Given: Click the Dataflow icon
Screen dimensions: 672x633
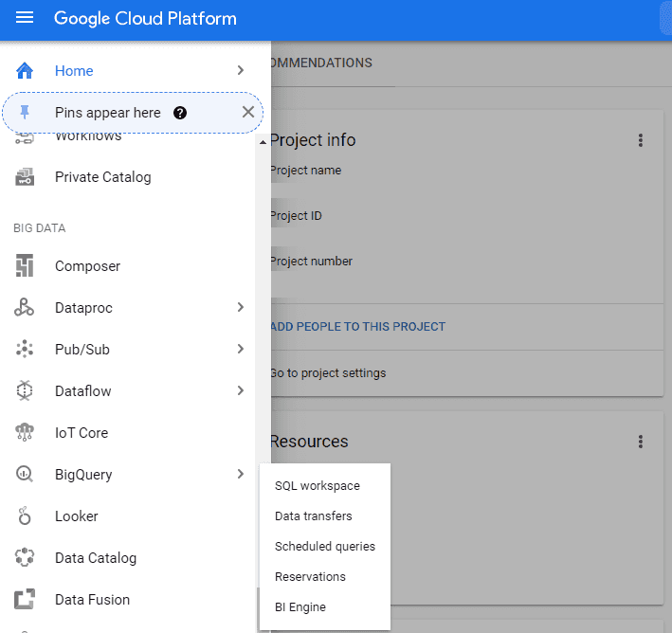Looking at the screenshot, I should (25, 390).
